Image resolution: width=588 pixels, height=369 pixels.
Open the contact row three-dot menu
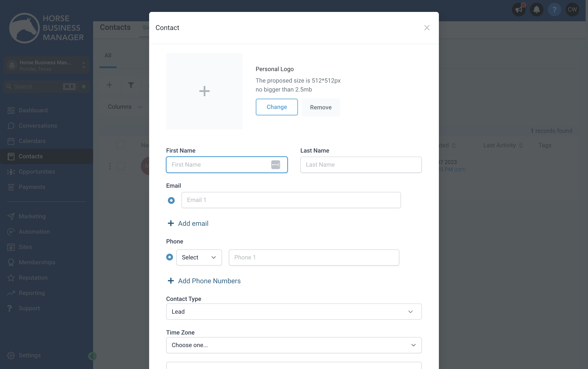[110, 166]
